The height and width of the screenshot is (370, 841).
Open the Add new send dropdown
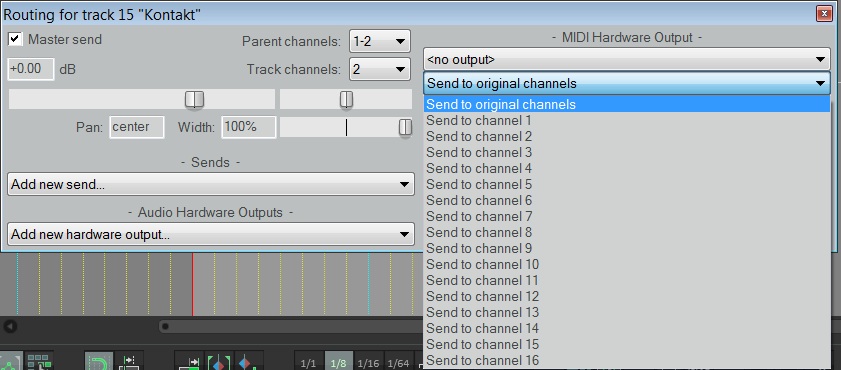(211, 184)
